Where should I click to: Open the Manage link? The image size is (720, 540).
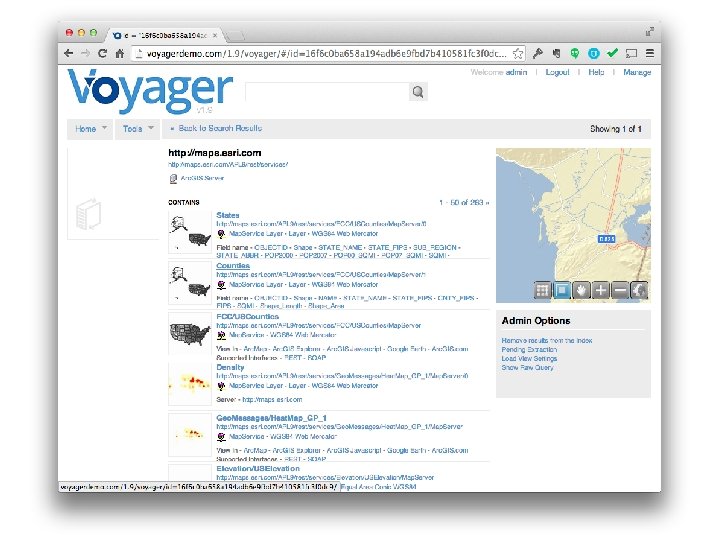pyautogui.click(x=637, y=72)
